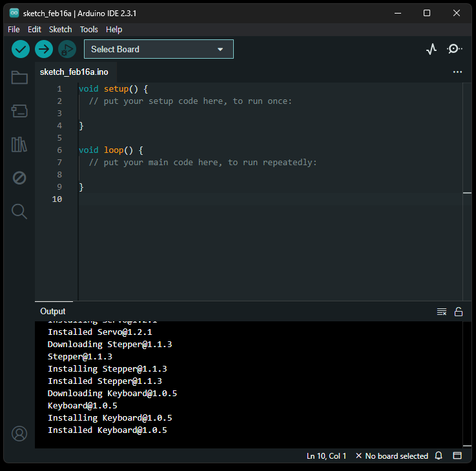Open the Library Manager sidebar
This screenshot has width=476, height=471.
pyautogui.click(x=19, y=145)
